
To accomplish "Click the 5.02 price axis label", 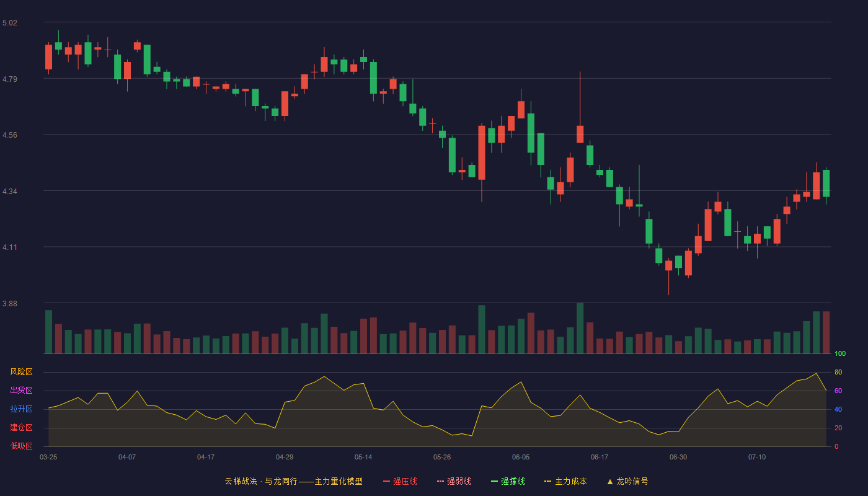I will coord(10,23).
